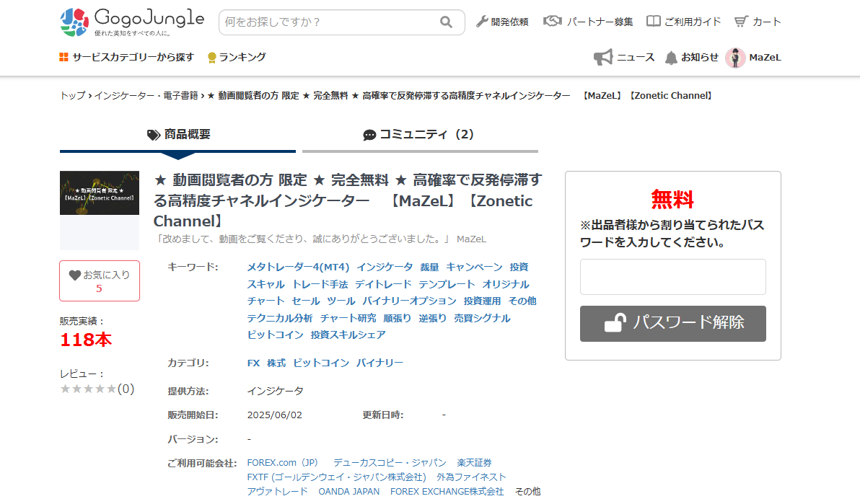Viewport: 860px width, 504px height.
Task: Click the password input field
Action: (x=673, y=277)
